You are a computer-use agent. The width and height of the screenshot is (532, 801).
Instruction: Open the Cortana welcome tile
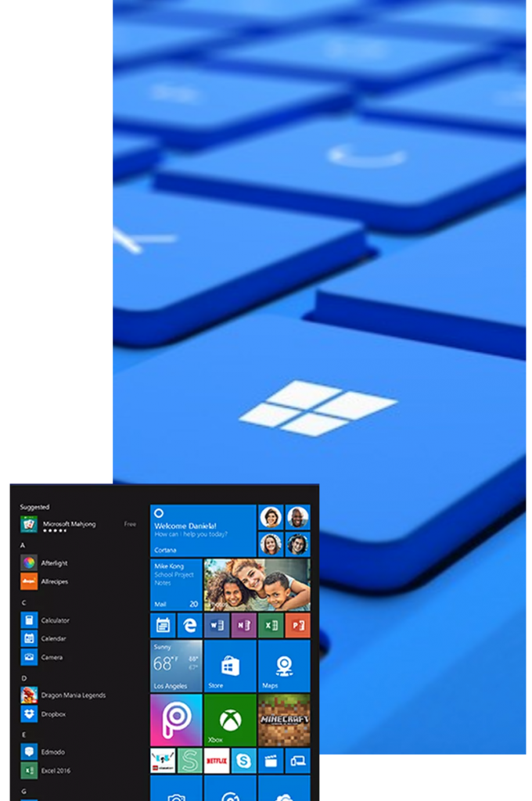203,530
